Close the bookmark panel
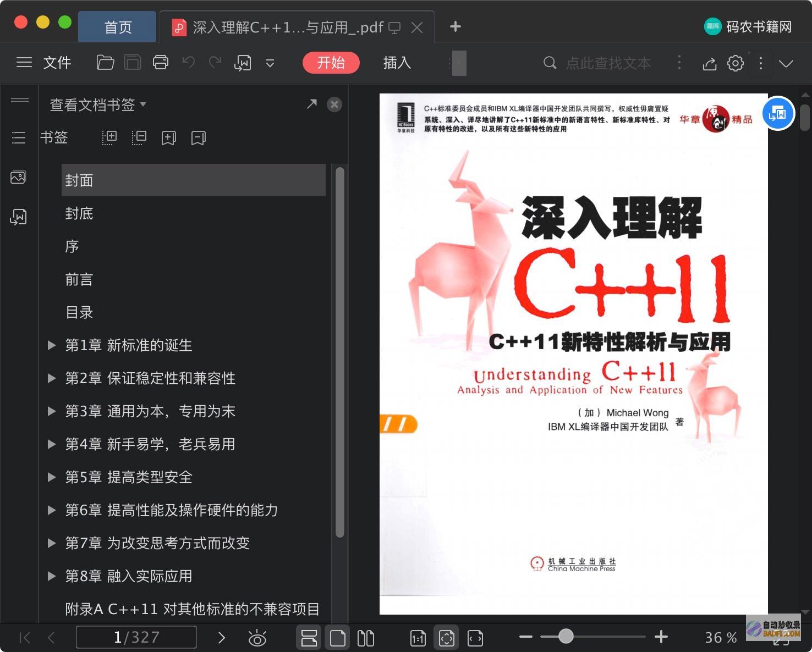Screen dimensions: 812x652 click(x=334, y=104)
